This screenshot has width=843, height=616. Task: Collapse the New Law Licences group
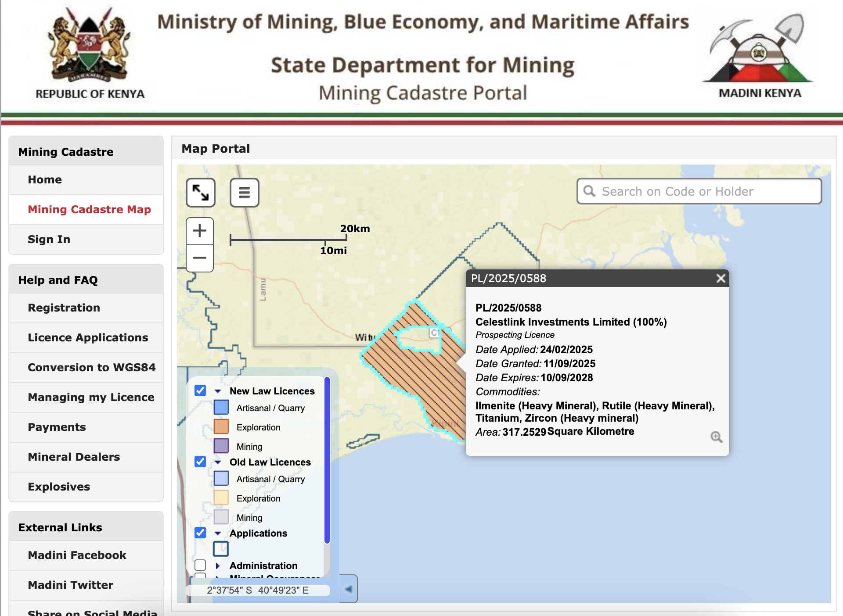tap(218, 391)
